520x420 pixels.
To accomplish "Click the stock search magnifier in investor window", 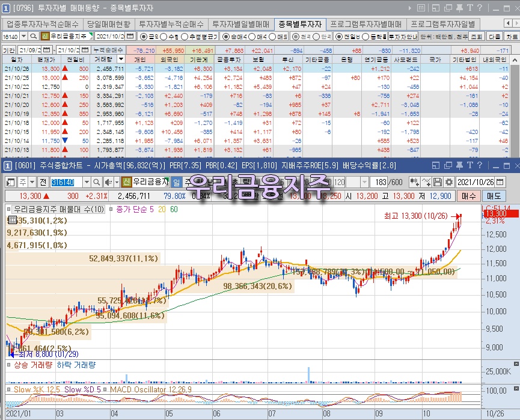I will [x=33, y=36].
